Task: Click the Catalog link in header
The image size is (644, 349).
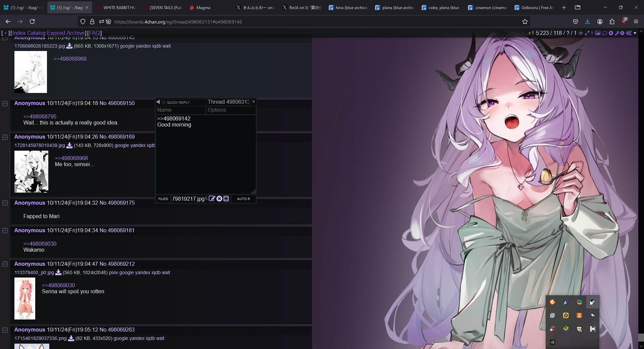Action: pos(36,33)
